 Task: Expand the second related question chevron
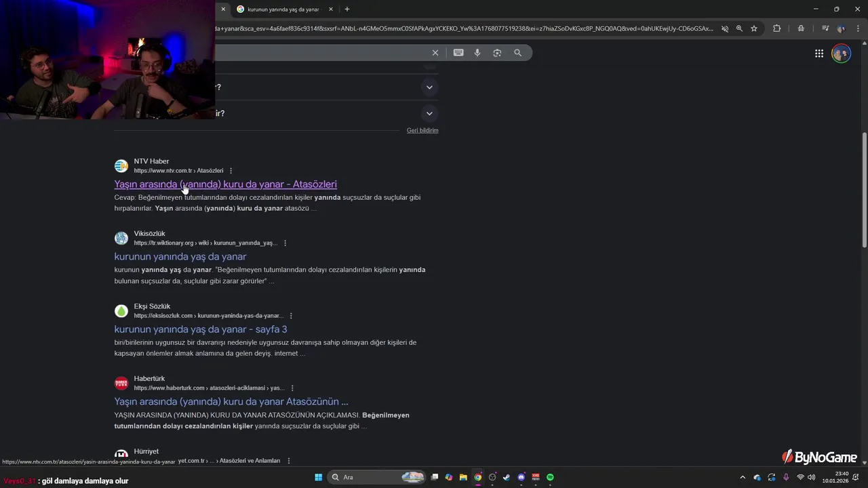click(x=429, y=114)
